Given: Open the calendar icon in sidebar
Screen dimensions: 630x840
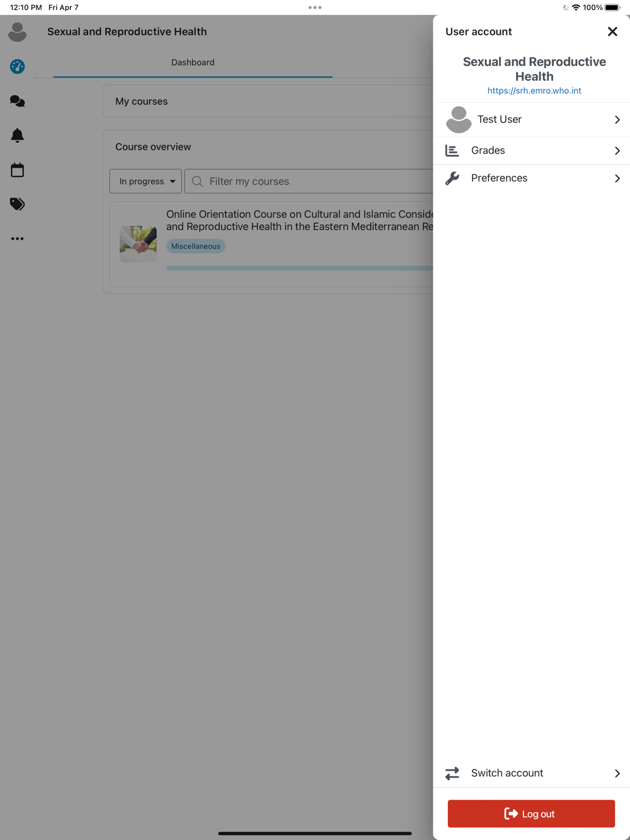Looking at the screenshot, I should coord(17,170).
